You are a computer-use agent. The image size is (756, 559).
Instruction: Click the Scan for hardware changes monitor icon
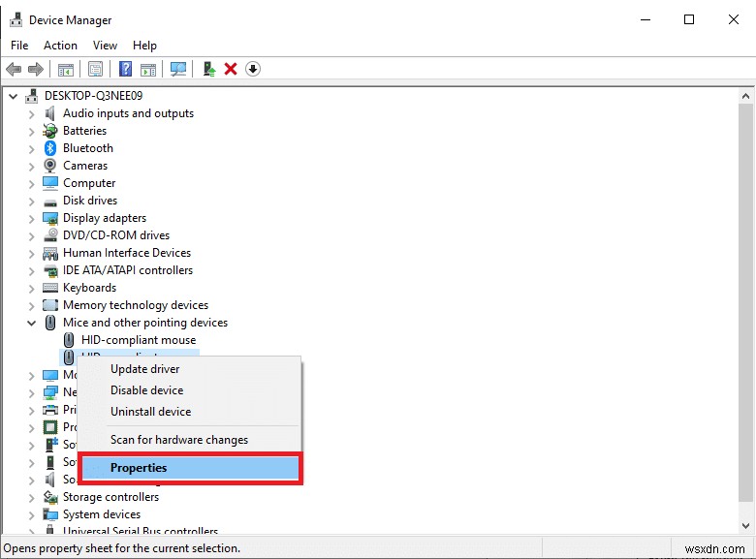tap(178, 70)
